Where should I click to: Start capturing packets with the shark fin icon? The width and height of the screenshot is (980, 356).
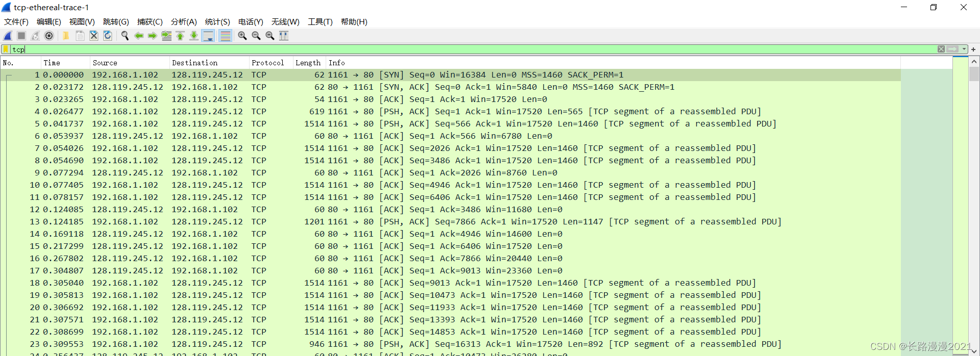pyautogui.click(x=8, y=36)
